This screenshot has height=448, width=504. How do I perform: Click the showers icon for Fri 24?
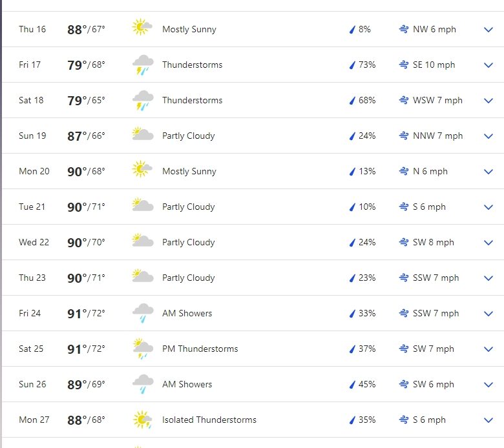point(142,313)
